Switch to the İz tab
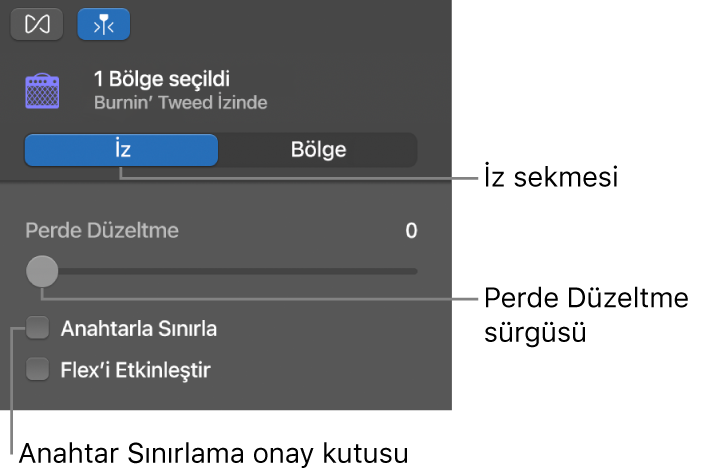705x476 pixels. (x=121, y=150)
